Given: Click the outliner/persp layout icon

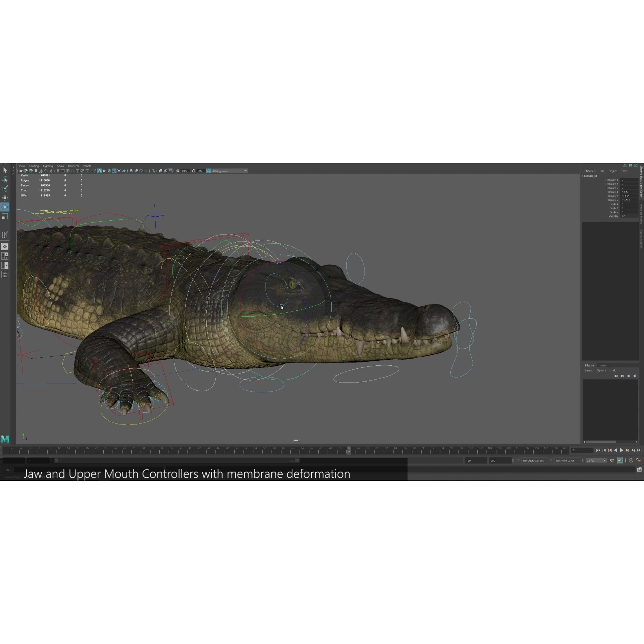Looking at the screenshot, I should (5, 275).
